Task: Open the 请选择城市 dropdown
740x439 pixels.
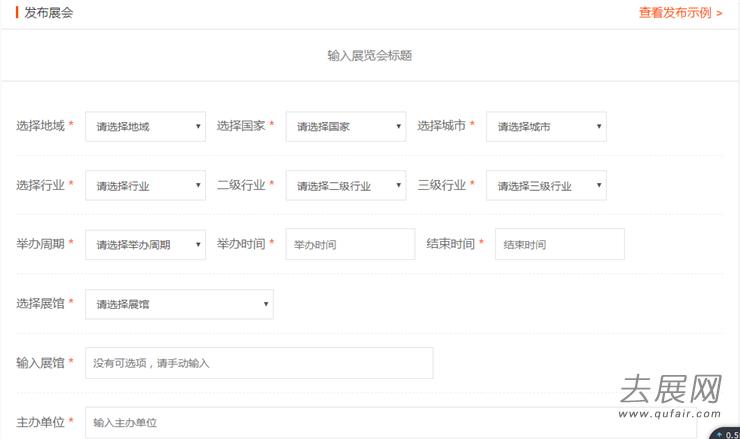Action: click(x=547, y=127)
